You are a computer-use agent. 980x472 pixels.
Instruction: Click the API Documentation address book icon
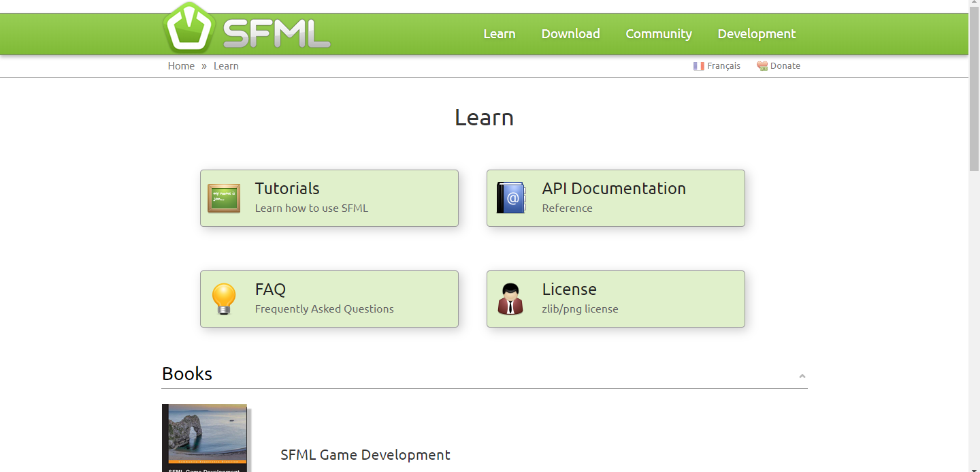coord(510,198)
